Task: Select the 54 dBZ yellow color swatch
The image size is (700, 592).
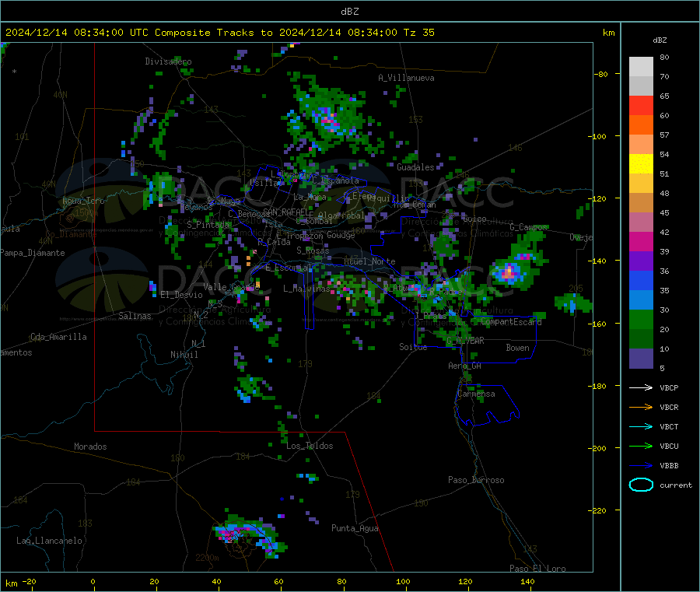Action: coord(641,164)
